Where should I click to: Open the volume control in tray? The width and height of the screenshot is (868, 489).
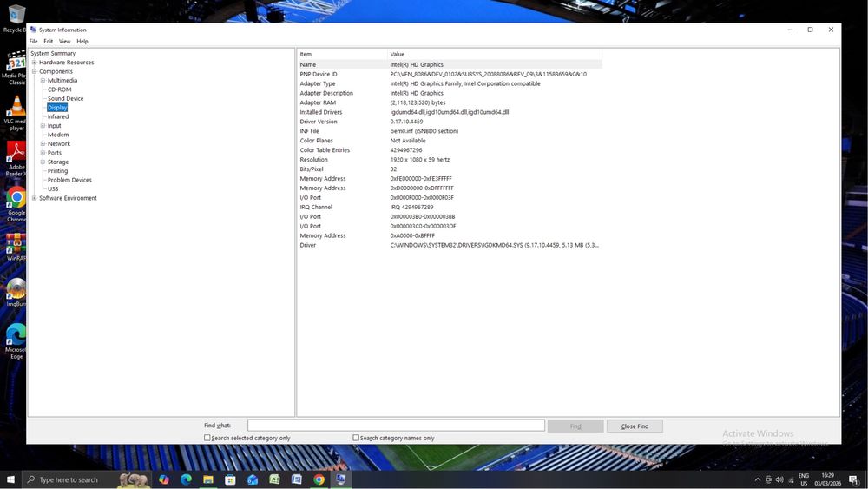[x=779, y=479]
